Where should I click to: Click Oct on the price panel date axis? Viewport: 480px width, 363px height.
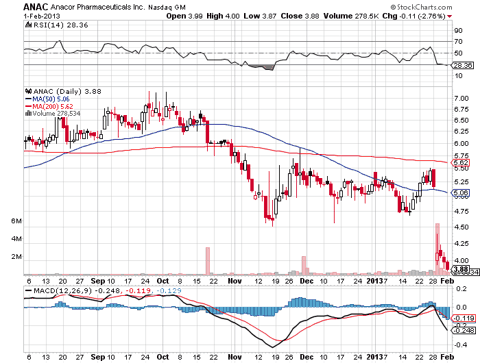163,281
